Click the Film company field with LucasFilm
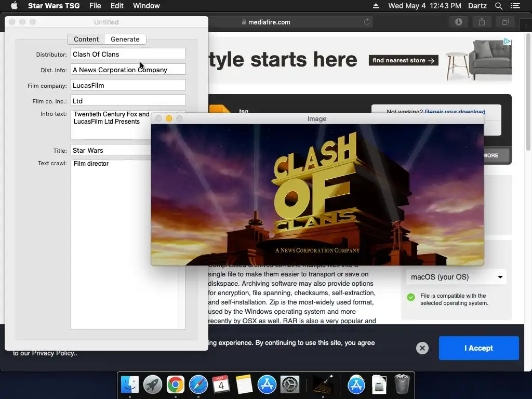The image size is (532, 399). (128, 85)
